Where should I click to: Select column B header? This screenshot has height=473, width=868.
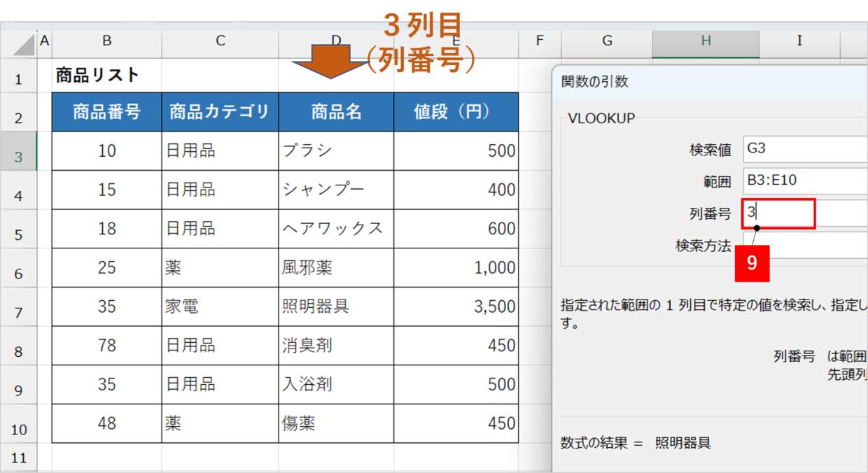(x=106, y=41)
